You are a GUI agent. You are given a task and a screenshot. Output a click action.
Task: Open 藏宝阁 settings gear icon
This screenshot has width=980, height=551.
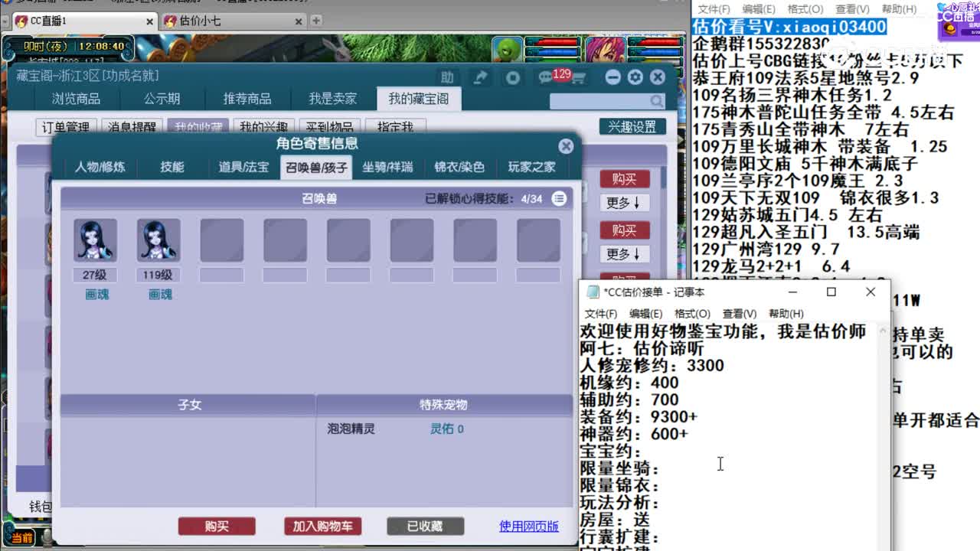[635, 77]
